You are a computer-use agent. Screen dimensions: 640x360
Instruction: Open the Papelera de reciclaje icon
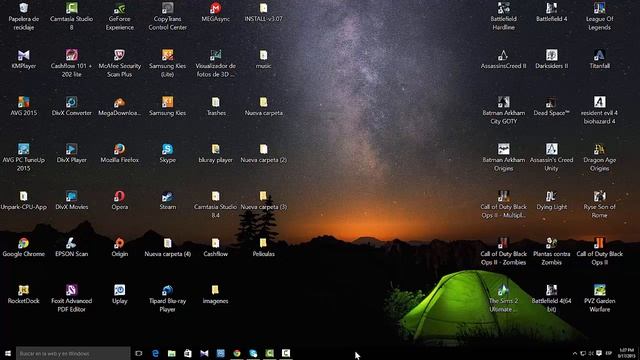pyautogui.click(x=24, y=16)
